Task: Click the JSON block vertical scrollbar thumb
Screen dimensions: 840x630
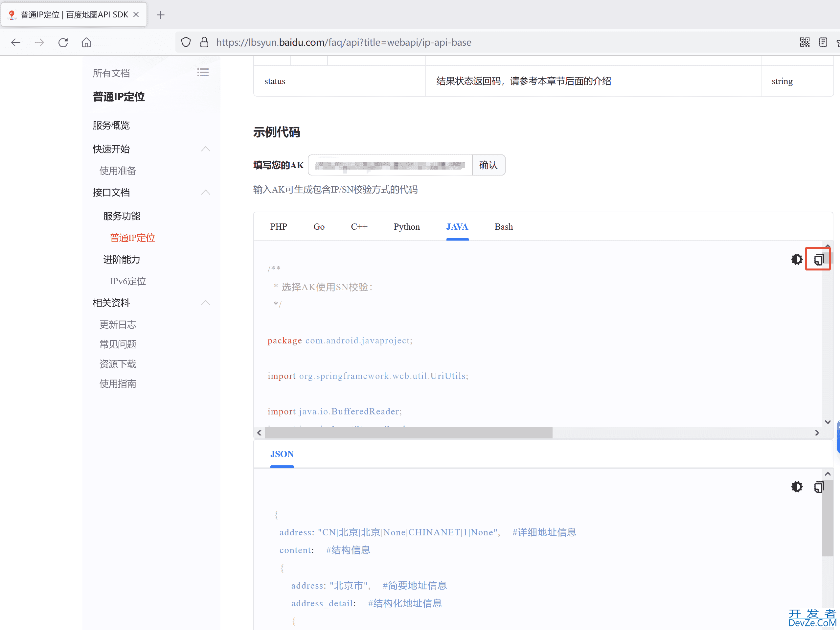Action: click(828, 518)
